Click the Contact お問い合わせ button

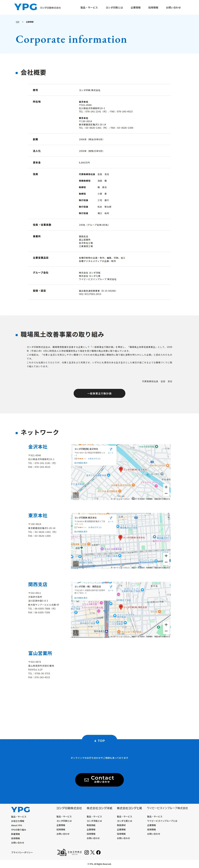point(99,780)
